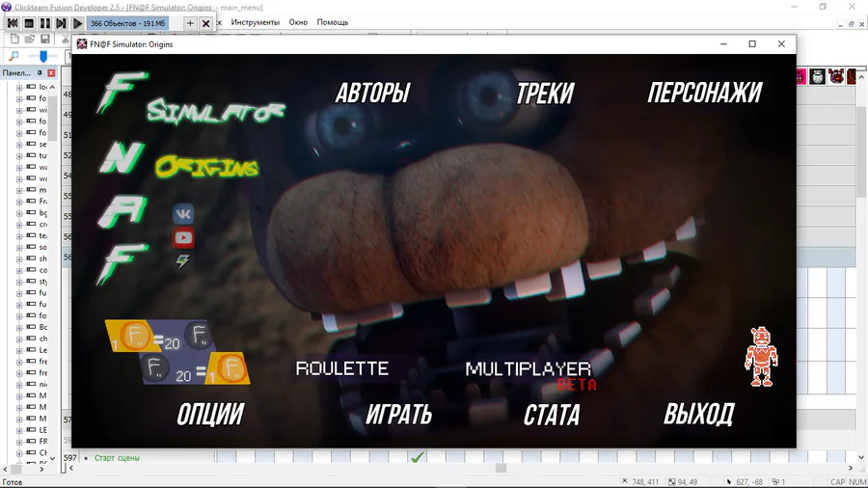Screen dimensions: 868x488
Task: Open СТАТА in the game menu
Action: tap(552, 415)
